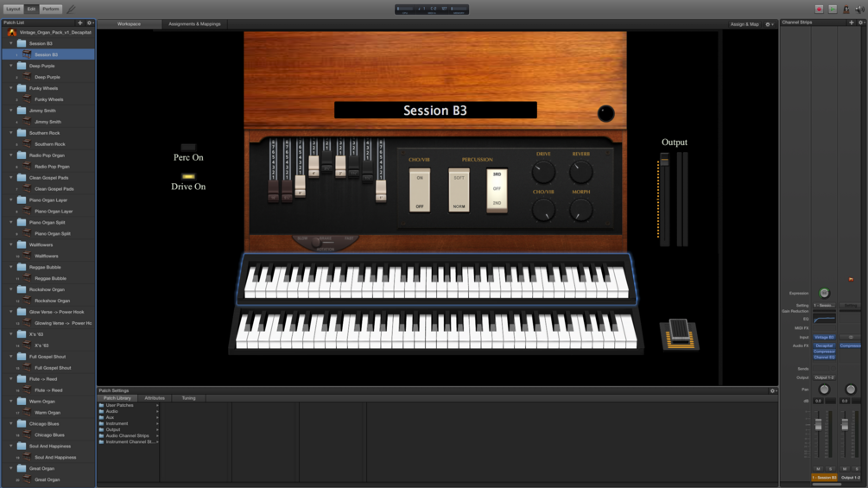This screenshot has width=868, height=488.
Task: Click the User Patches folder icon
Action: 101,405
